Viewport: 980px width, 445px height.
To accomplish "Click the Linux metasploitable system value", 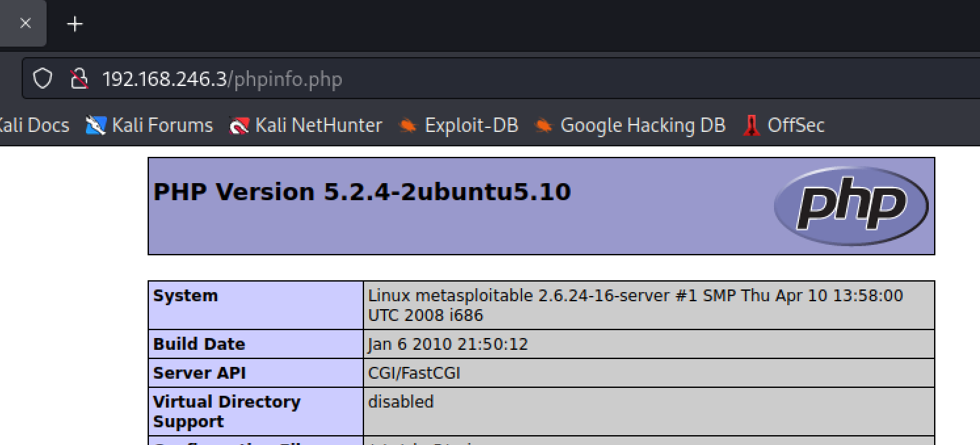I will [635, 305].
